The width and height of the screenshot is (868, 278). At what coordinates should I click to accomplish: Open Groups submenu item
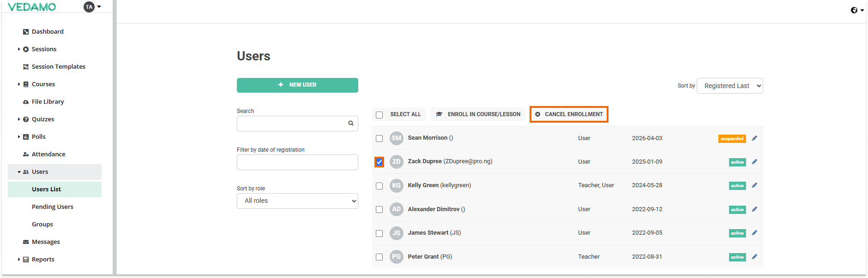pyautogui.click(x=42, y=225)
